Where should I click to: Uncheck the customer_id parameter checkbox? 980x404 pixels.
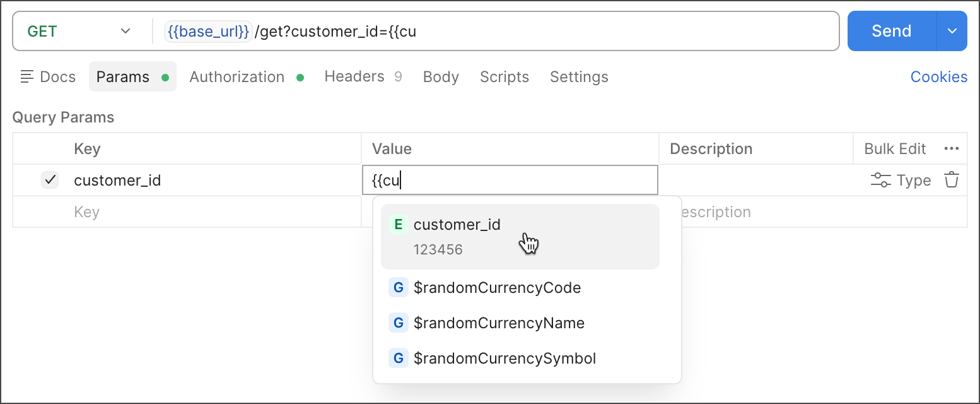click(x=50, y=180)
